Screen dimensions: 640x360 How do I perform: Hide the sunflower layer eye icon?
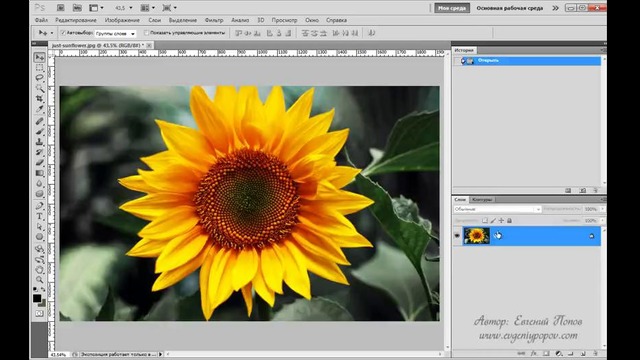457,236
